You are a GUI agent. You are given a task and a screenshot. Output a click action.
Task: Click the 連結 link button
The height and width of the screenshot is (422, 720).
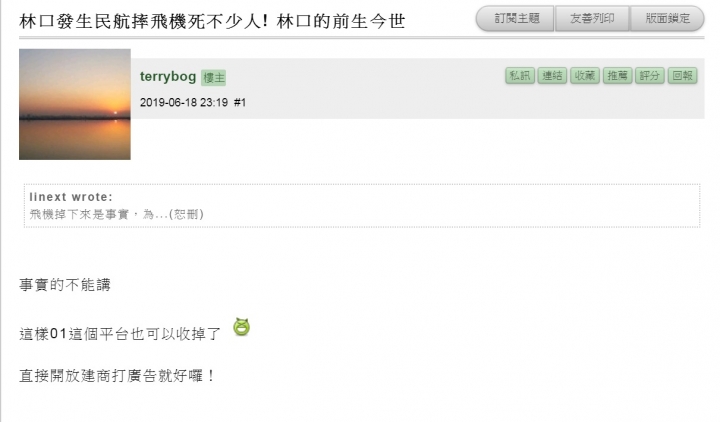(552, 75)
